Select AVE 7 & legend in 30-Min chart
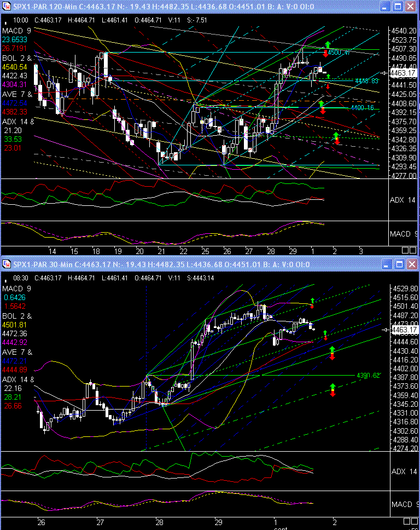This screenshot has width=420, height=530. pyautogui.click(x=17, y=352)
